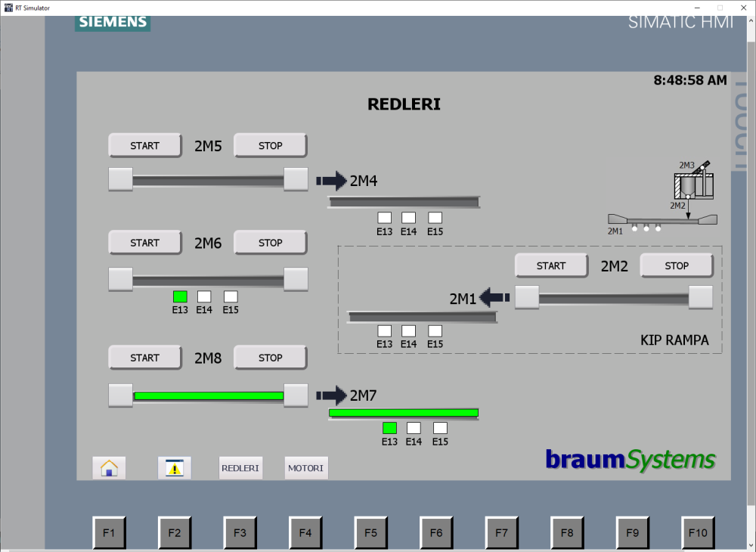Screen dimensions: 756x552
Task: Click the time display 8:48:58 AM
Action: [689, 80]
